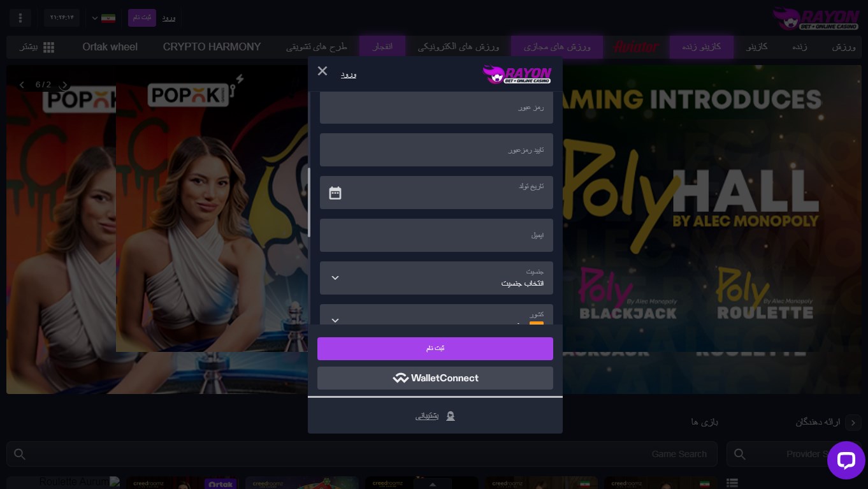Click the ایمیل email field
Screen dimensions: 868x489
pos(437,235)
